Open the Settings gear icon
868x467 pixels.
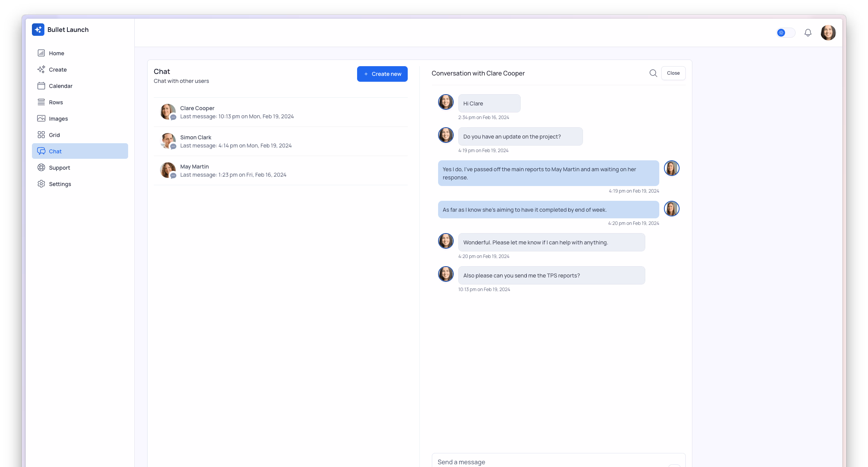pos(41,184)
